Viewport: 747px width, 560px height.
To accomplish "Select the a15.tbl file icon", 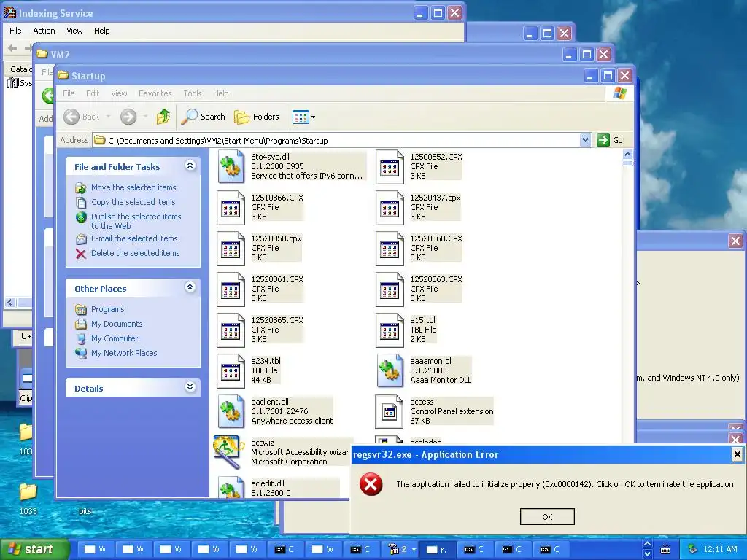I will 390,330.
